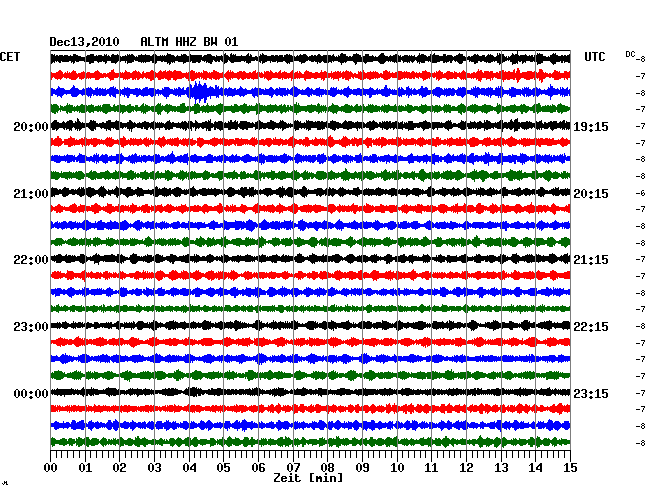Click minute tick label 10
Screen dimensions: 650x494
pyautogui.click(x=397, y=468)
